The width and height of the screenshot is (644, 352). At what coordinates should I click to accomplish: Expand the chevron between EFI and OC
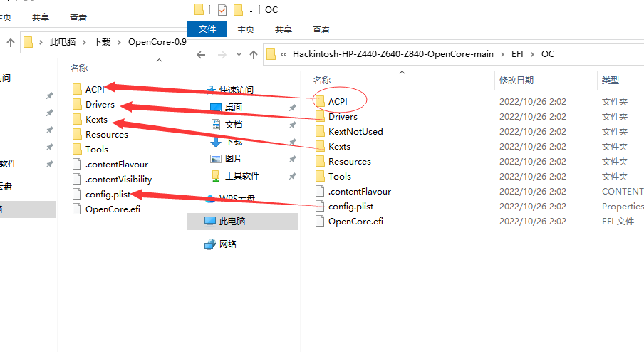pyautogui.click(x=531, y=54)
